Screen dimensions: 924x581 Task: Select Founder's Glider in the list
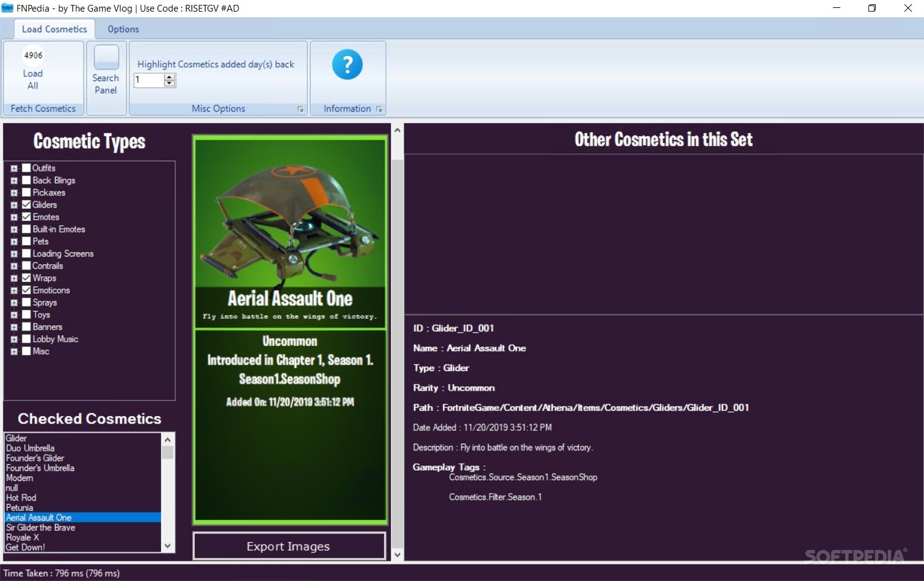pyautogui.click(x=83, y=458)
